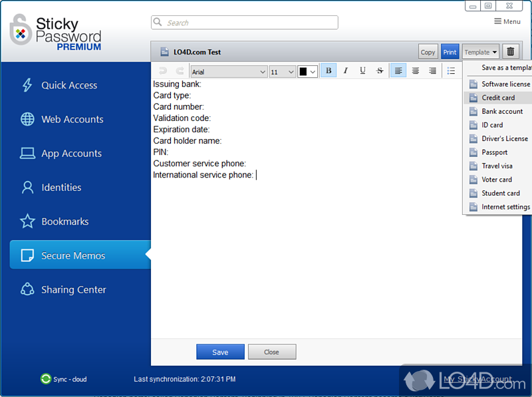Click the redo arrow in editor toolbar
This screenshot has height=397, width=532.
tap(180, 70)
